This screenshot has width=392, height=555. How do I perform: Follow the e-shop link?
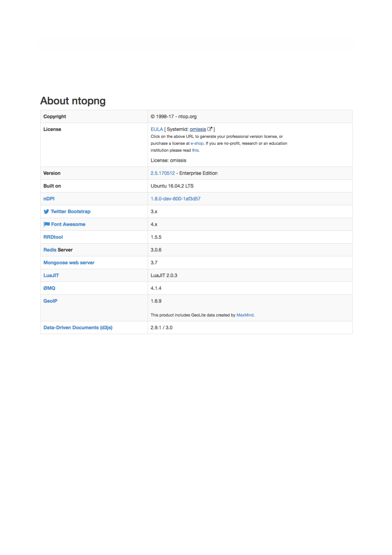(197, 143)
